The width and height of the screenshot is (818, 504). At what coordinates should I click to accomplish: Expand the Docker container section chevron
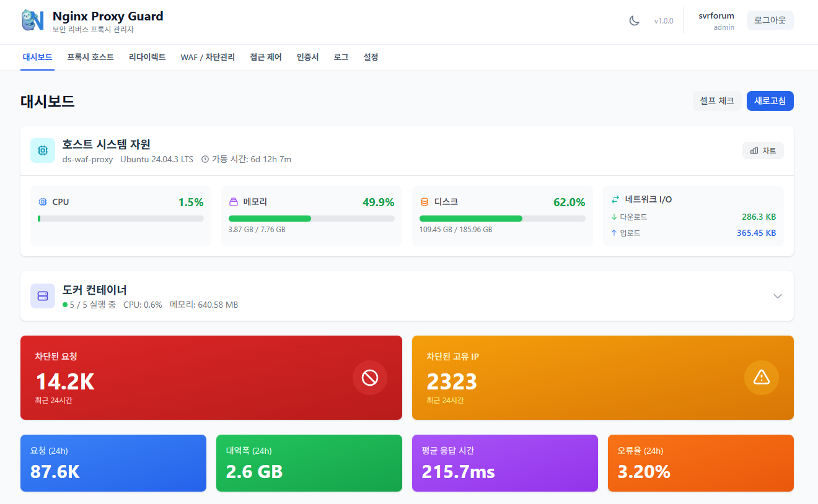point(778,296)
